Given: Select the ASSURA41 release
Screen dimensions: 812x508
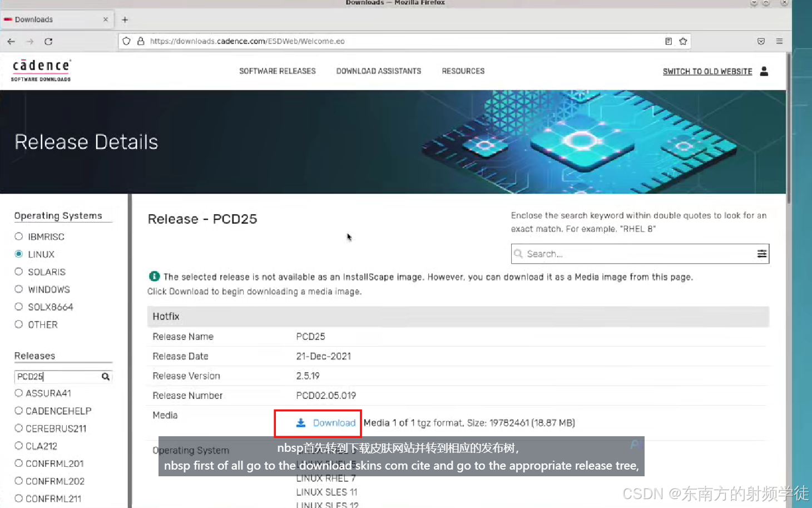Looking at the screenshot, I should [19, 393].
